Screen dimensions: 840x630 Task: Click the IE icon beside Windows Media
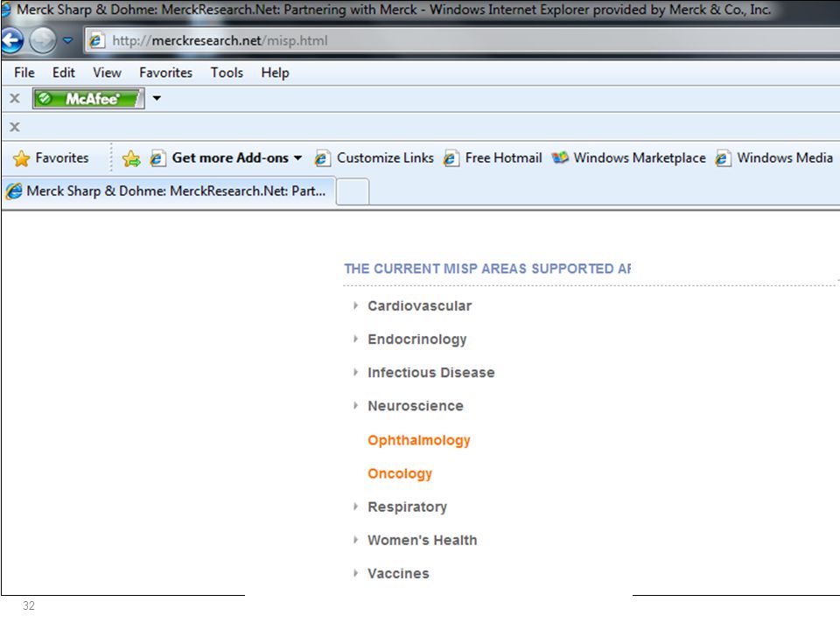[x=723, y=158]
